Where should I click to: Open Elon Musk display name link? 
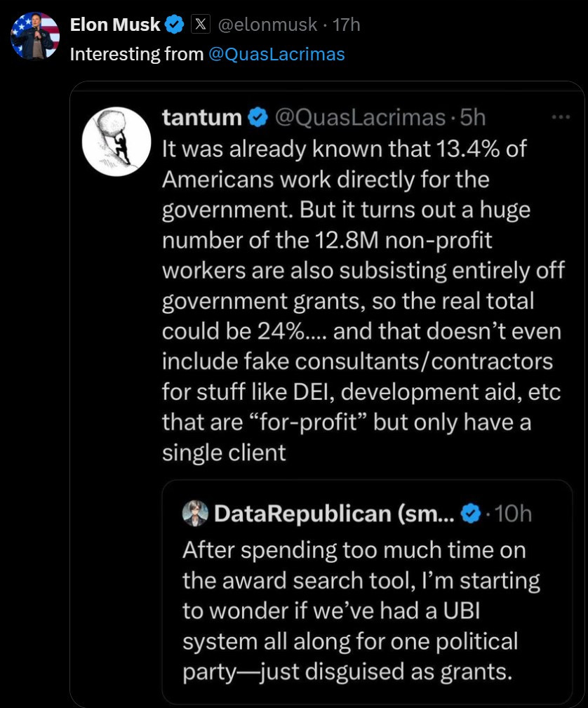pos(115,25)
